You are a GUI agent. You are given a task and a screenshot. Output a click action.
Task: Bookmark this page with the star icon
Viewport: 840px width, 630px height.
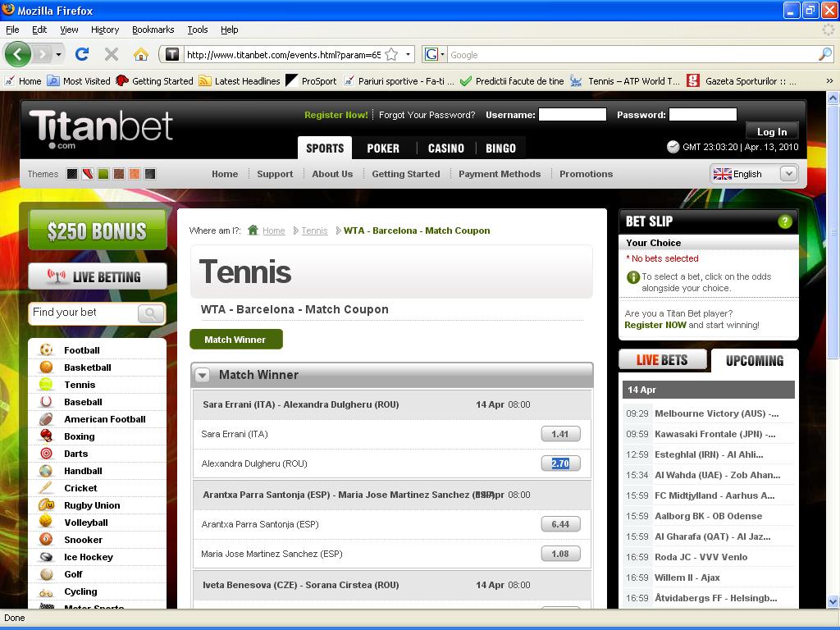click(x=391, y=54)
